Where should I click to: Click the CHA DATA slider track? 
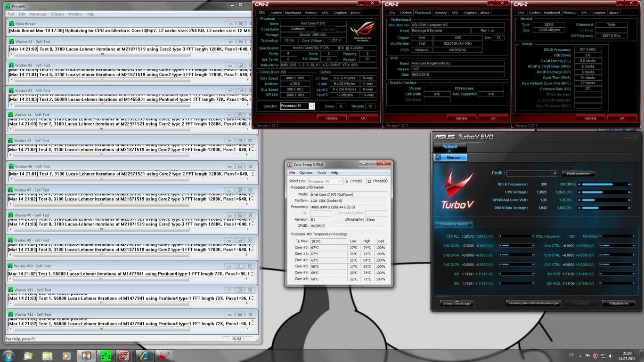pos(517,246)
